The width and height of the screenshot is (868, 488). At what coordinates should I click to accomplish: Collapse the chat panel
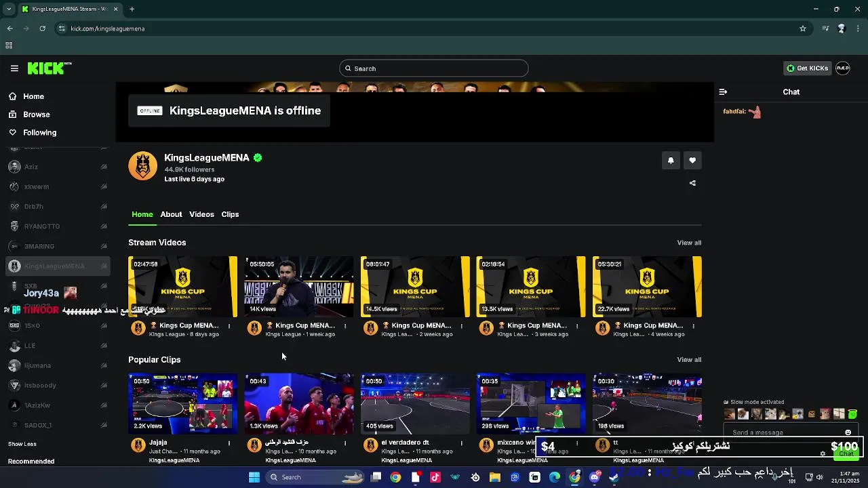click(723, 92)
